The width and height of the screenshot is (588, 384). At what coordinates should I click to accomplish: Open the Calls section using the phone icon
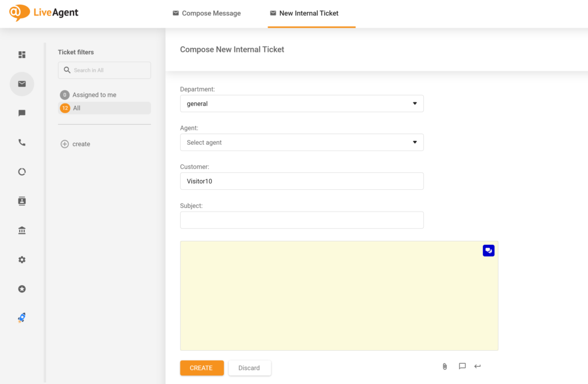pos(22,142)
